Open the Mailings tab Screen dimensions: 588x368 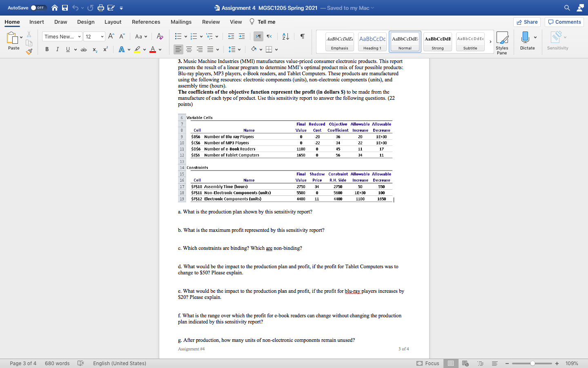click(x=181, y=22)
